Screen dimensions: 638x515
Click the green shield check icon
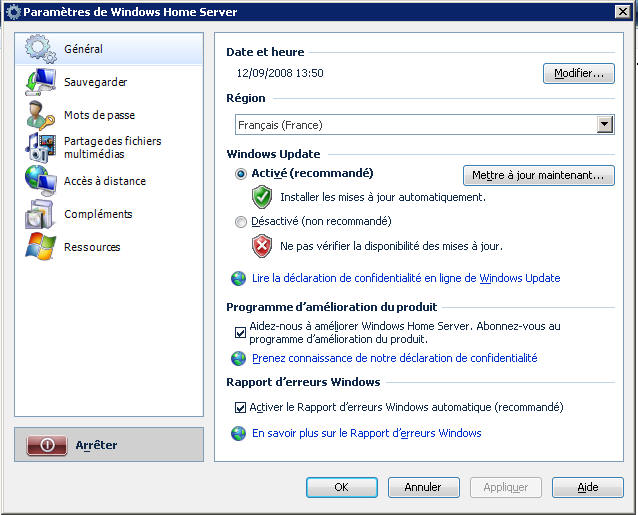click(262, 197)
